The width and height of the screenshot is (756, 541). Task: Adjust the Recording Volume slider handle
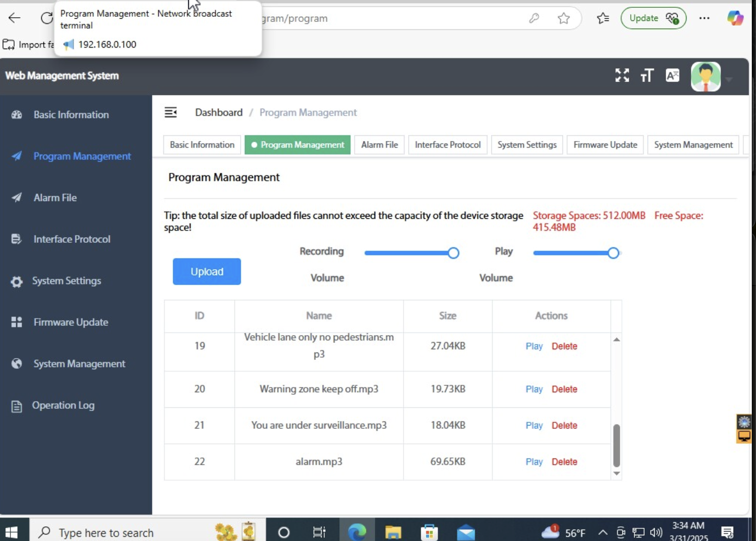453,253
